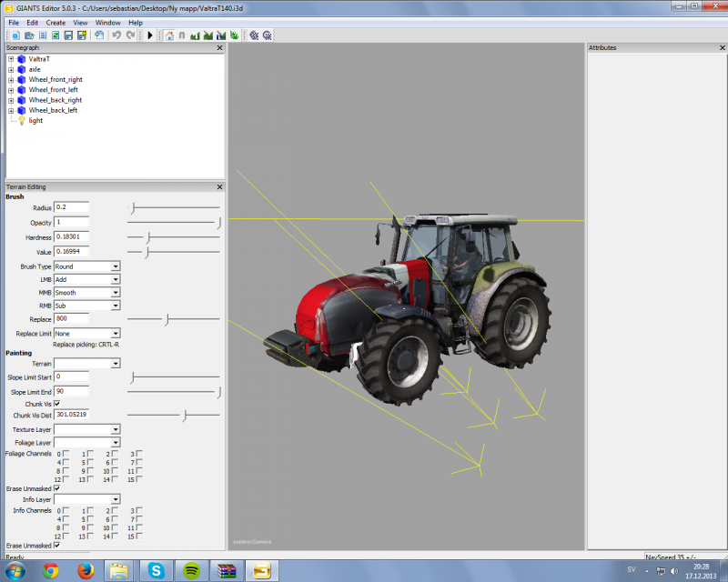Open the View menu
Screen dimensions: 728x582
tap(80, 23)
